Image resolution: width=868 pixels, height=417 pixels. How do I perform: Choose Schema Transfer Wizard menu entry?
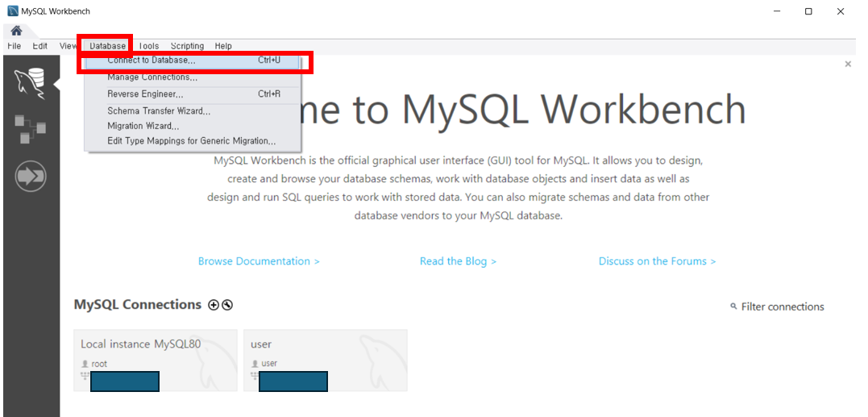tap(193, 111)
